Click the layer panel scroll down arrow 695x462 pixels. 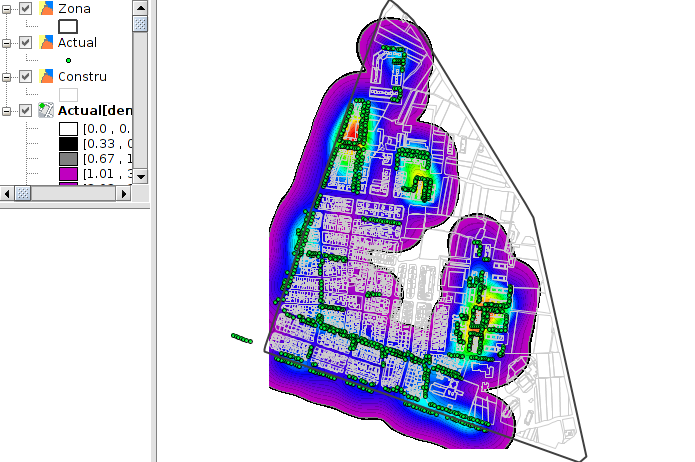point(140,176)
